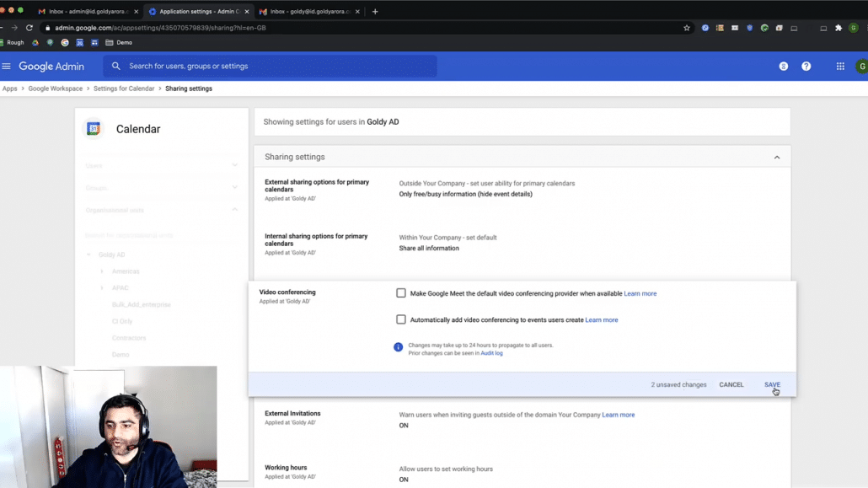Image resolution: width=868 pixels, height=488 pixels.
Task: Go to Apps breadcrumb
Action: click(x=9, y=88)
